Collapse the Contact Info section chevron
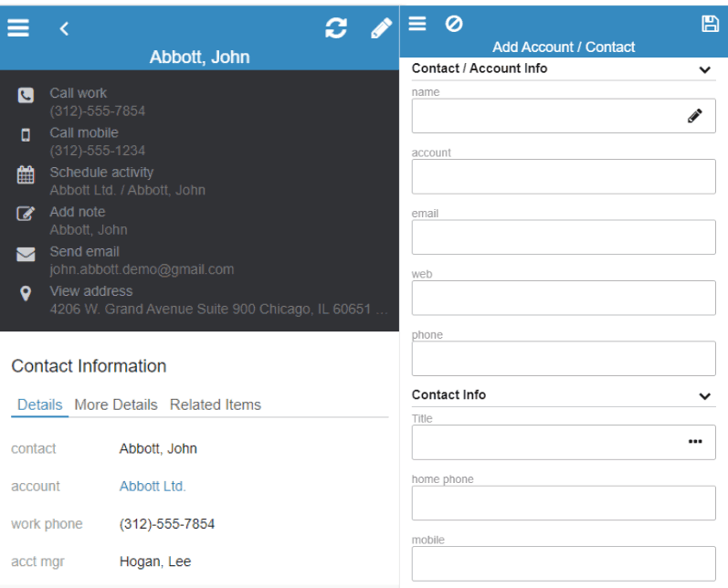The width and height of the screenshot is (728, 588). coord(705,396)
